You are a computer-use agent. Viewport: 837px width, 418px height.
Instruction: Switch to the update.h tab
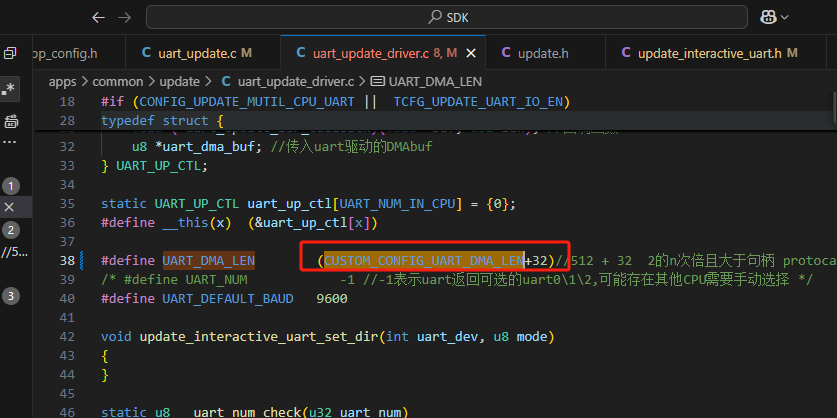543,53
